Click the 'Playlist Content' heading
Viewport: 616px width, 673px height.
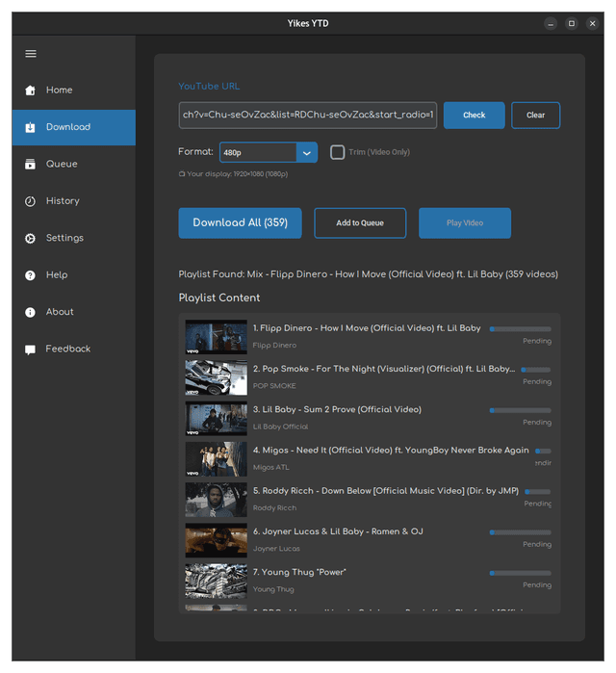pos(219,298)
